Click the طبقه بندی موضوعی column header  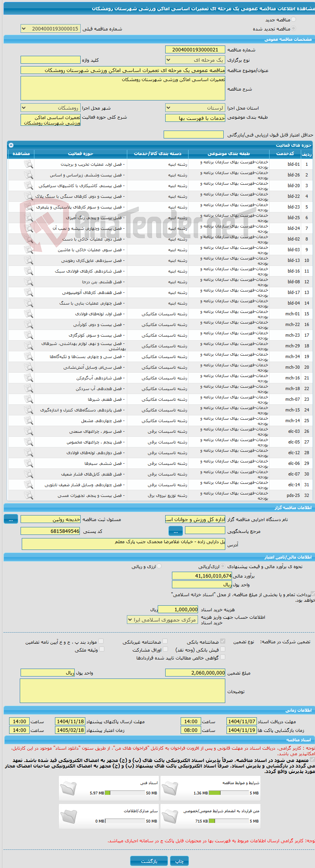point(229,154)
